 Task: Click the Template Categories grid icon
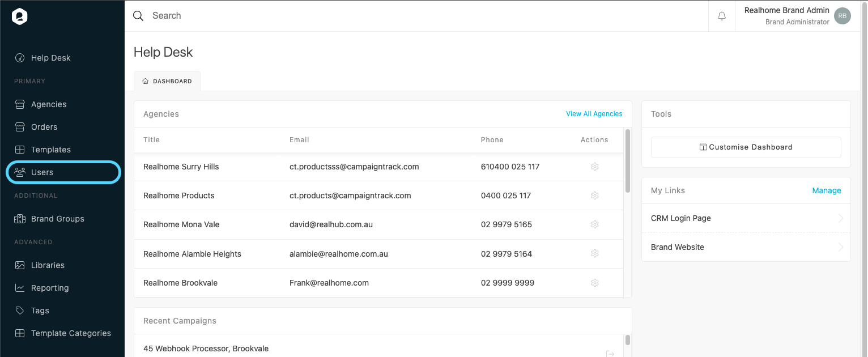20,333
